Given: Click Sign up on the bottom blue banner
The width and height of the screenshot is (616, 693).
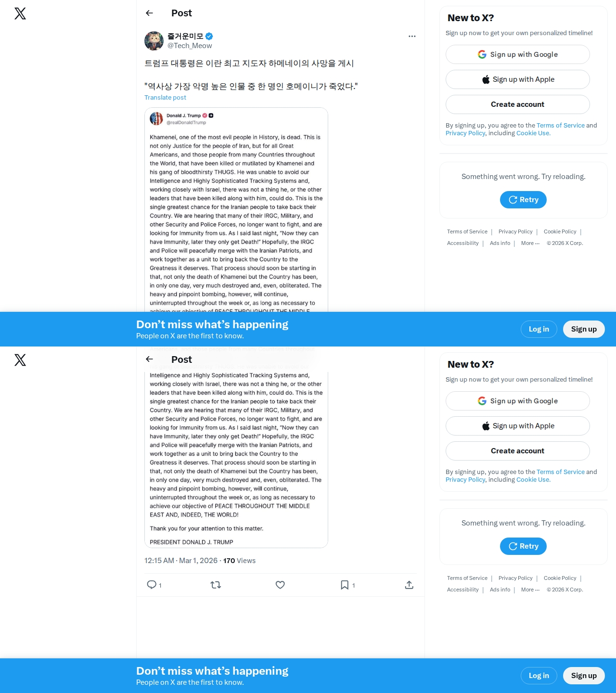Looking at the screenshot, I should click(584, 676).
